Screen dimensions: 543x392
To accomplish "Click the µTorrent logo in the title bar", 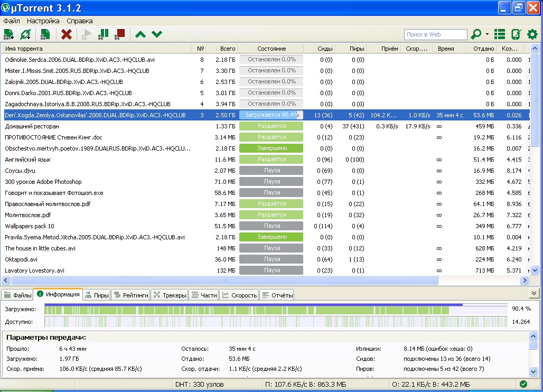I will pos(5,7).
